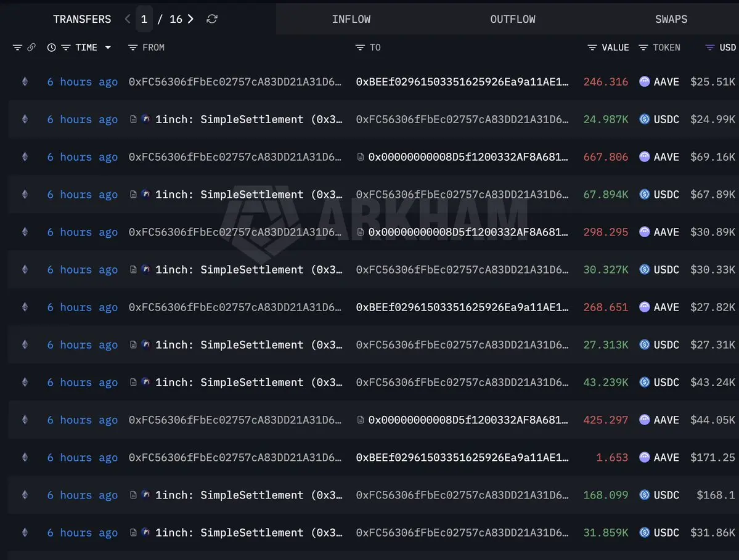The image size is (739, 560).
Task: Click 1inch logo on 31.859K USDC row
Action: coord(146,532)
